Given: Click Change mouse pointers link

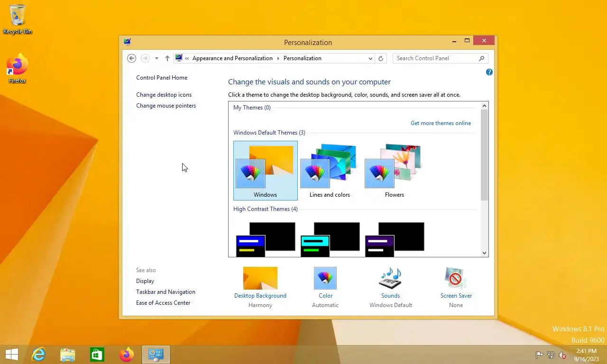Looking at the screenshot, I should [166, 106].
